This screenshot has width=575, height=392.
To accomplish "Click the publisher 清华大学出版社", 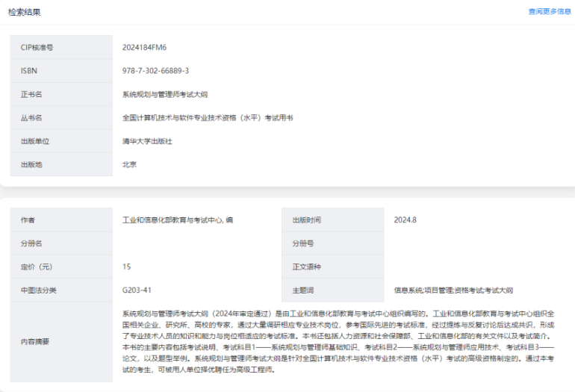I will [147, 141].
